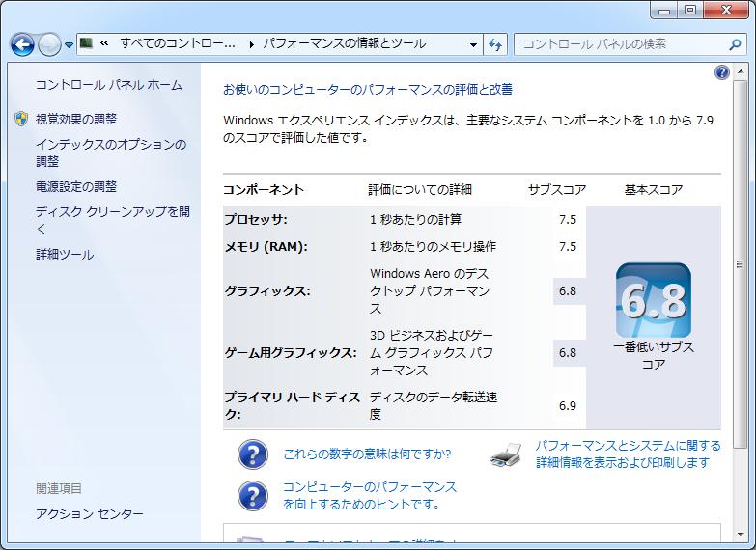Click 基本スコア column header
The width and height of the screenshot is (756, 550).
654,190
